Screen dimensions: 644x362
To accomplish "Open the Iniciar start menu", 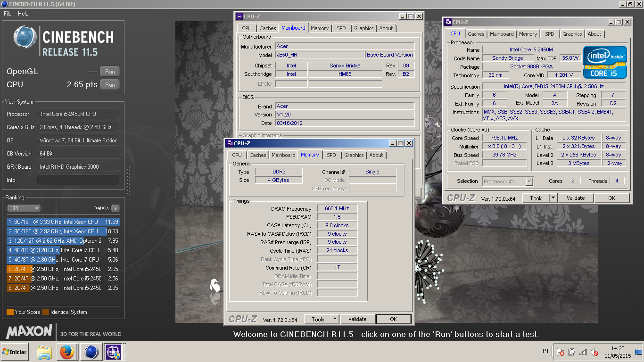I will tap(15, 352).
